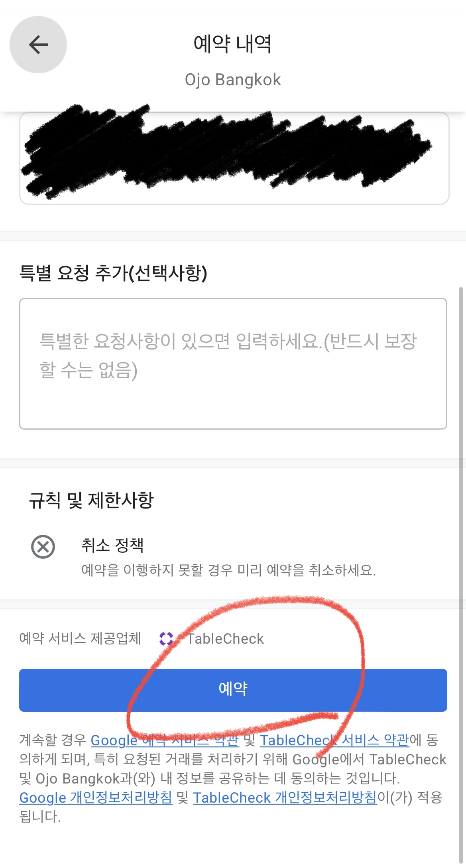Click the 규칙 및 제한사항 heading
This screenshot has height=868, width=466.
(91, 500)
